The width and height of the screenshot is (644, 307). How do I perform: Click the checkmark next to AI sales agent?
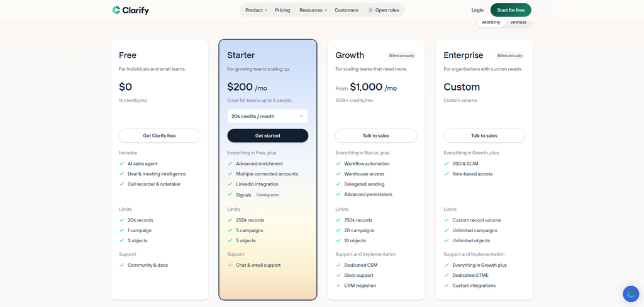click(x=122, y=164)
